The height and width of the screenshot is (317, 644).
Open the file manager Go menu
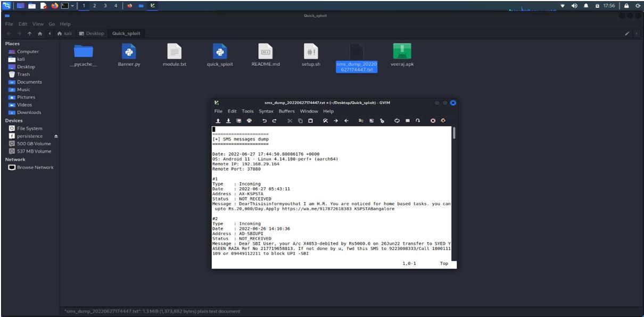tap(52, 24)
